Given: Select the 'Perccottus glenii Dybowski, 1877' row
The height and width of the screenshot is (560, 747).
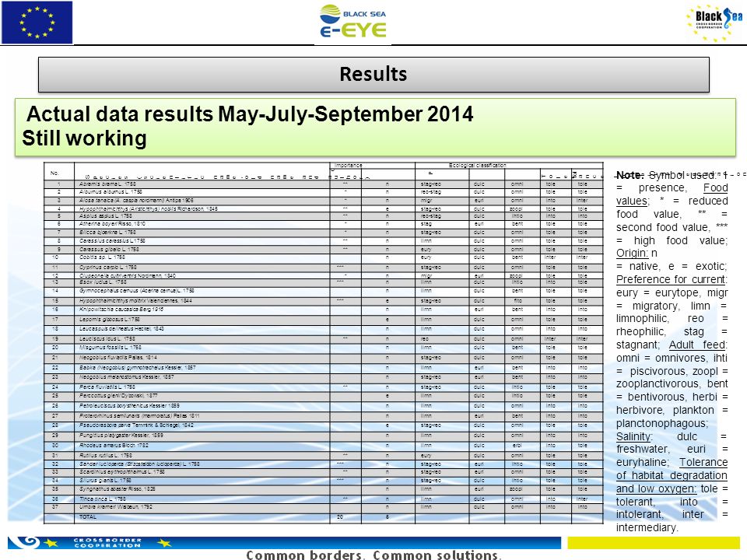Looking at the screenshot, I should click(x=324, y=396).
